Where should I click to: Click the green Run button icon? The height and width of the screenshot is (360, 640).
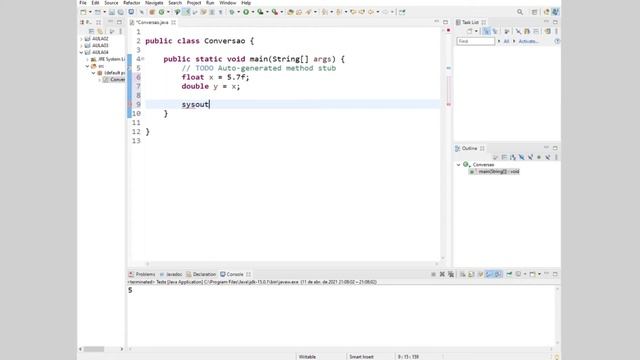(x=246, y=12)
